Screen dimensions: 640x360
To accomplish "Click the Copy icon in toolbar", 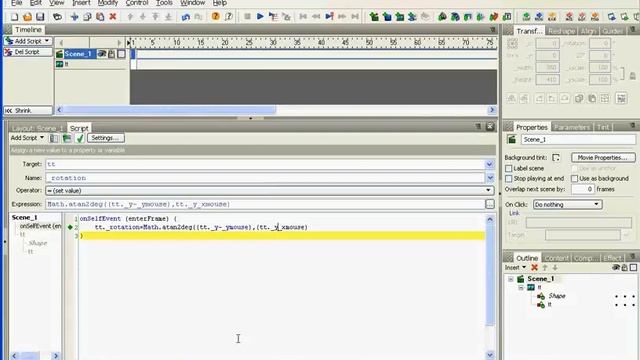I will pyautogui.click(x=87, y=17).
